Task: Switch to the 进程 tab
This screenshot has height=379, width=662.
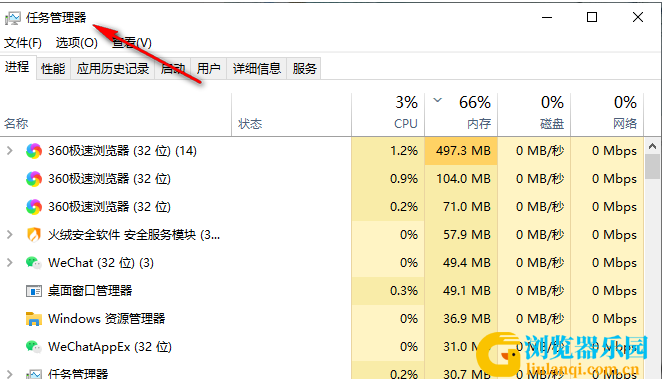Action: [17, 67]
